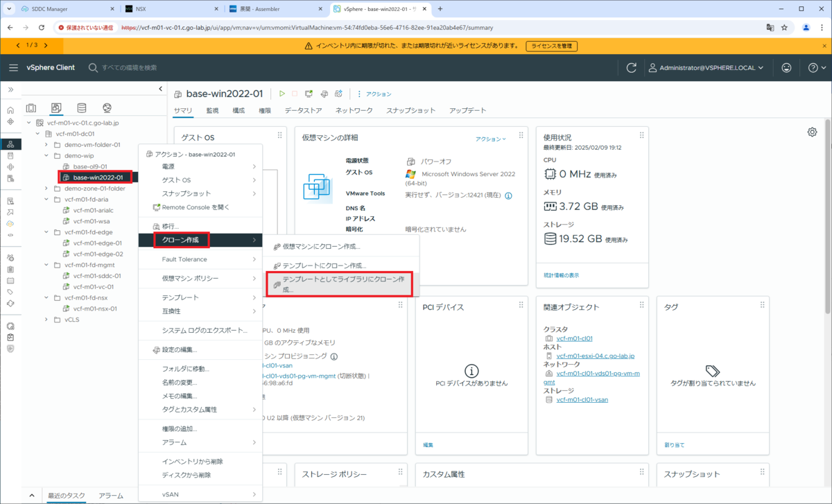The image size is (832, 504).
Task: Choose 仮想マシンにクローン作成... option
Action: (x=341, y=246)
